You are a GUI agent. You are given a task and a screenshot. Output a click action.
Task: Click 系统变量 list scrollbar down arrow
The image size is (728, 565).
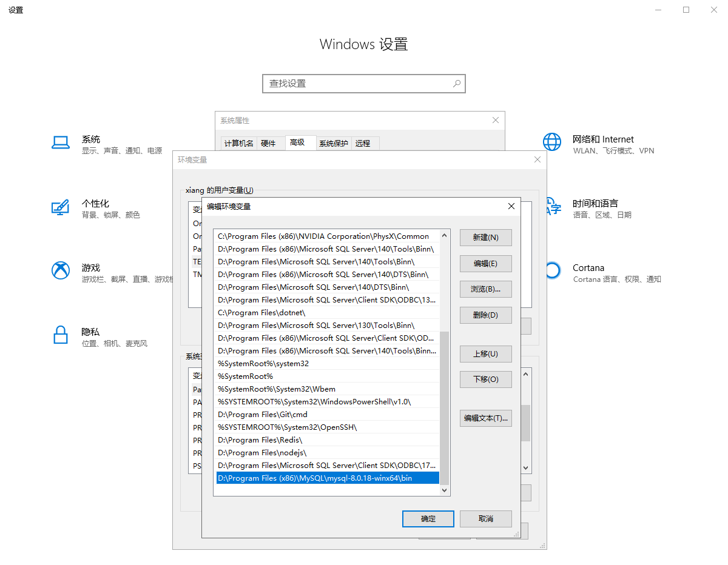pyautogui.click(x=526, y=468)
